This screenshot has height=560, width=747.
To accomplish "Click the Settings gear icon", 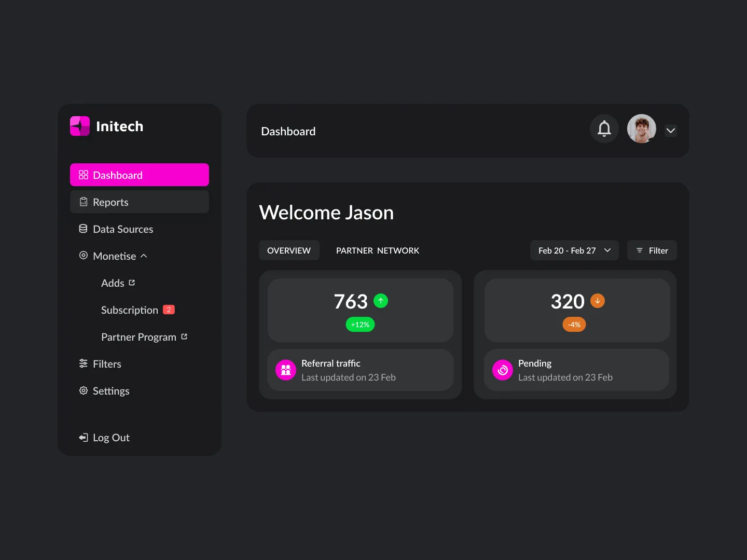I will (84, 390).
